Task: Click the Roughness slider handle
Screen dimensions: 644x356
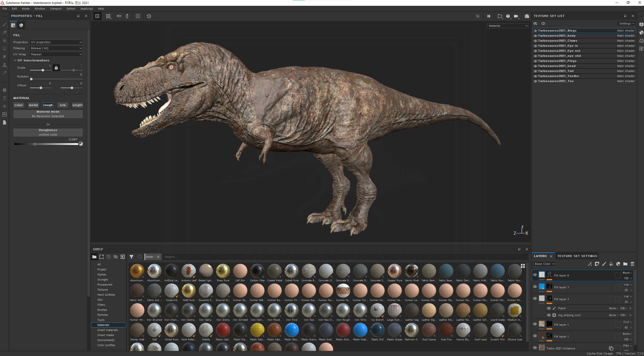Action: 35,144
